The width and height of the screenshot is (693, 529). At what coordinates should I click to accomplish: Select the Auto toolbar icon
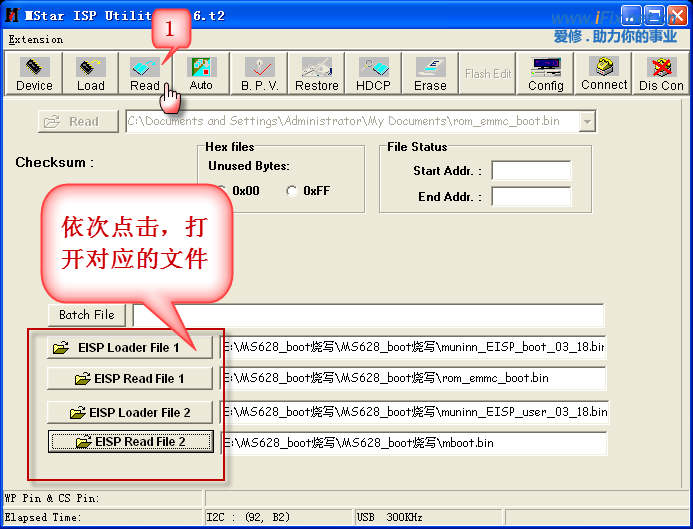click(x=201, y=73)
